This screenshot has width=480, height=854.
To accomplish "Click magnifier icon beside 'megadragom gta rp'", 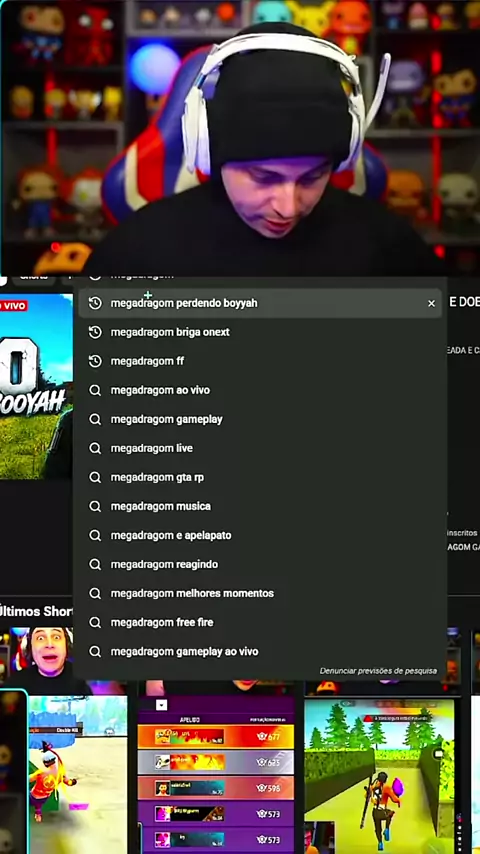I will pos(95,477).
